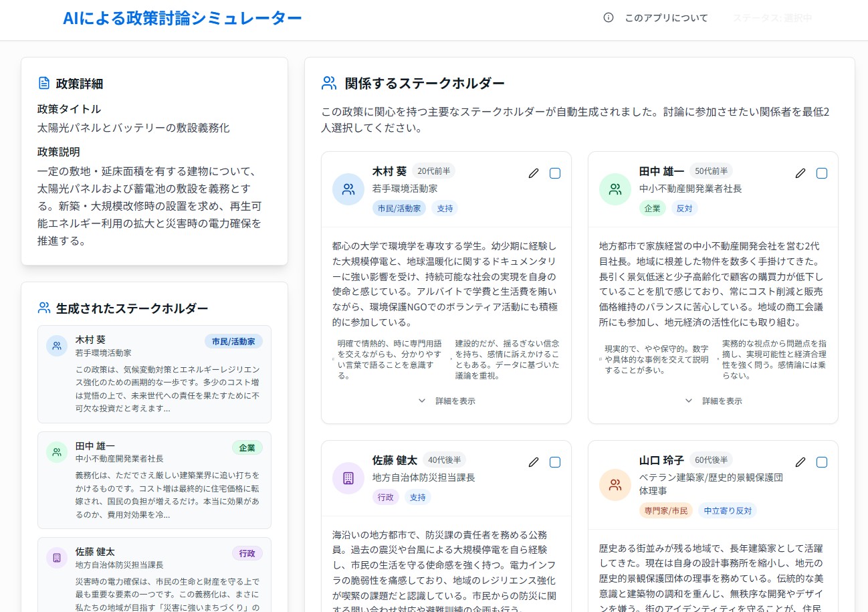Image resolution: width=868 pixels, height=612 pixels.
Task: Click the AIによる政策討論シミュレーター title
Action: [x=182, y=19]
